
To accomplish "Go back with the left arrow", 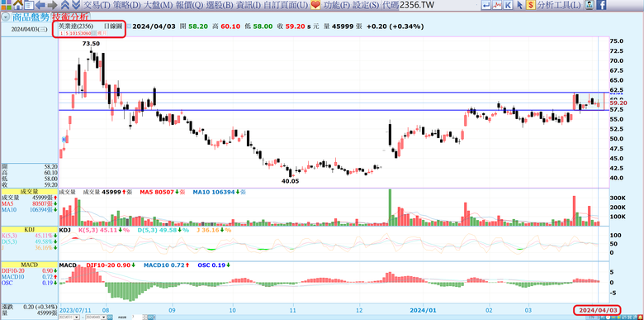I will [x=40, y=5].
